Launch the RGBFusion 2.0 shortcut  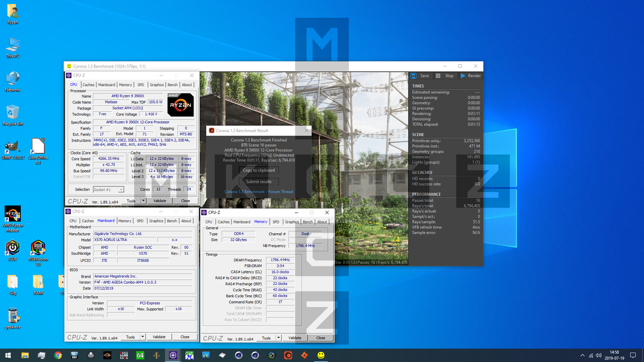38,252
